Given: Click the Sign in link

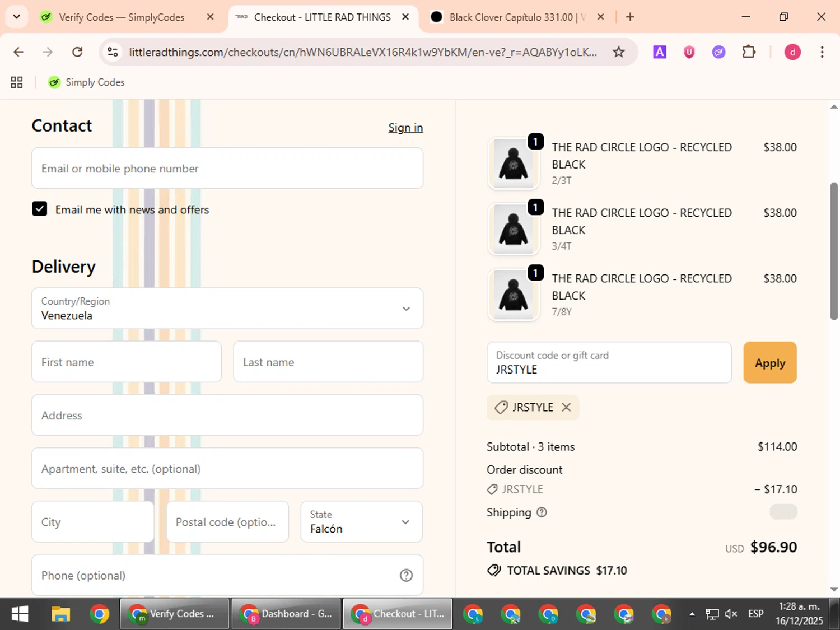Looking at the screenshot, I should (405, 128).
